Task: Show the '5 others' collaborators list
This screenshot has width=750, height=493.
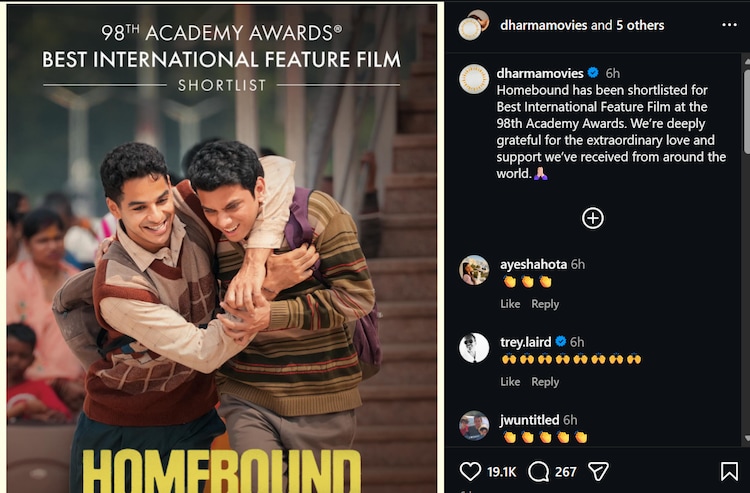Action: point(640,25)
